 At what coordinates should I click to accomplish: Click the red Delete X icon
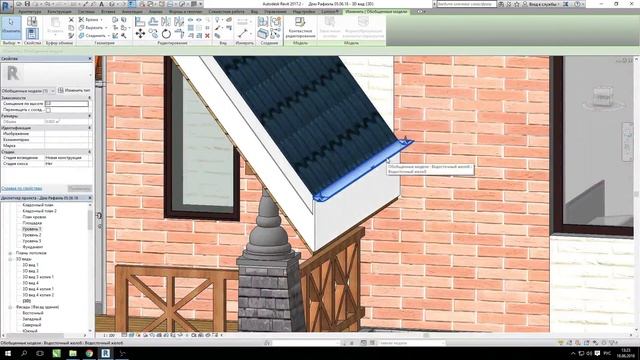(207, 36)
